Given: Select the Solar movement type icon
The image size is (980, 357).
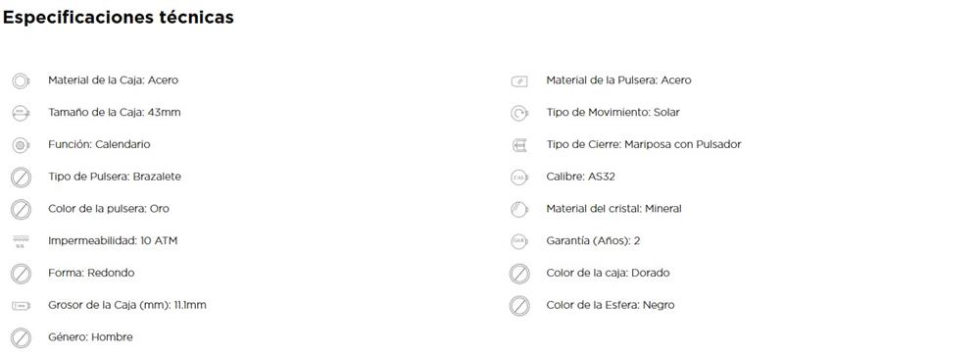Looking at the screenshot, I should (519, 113).
